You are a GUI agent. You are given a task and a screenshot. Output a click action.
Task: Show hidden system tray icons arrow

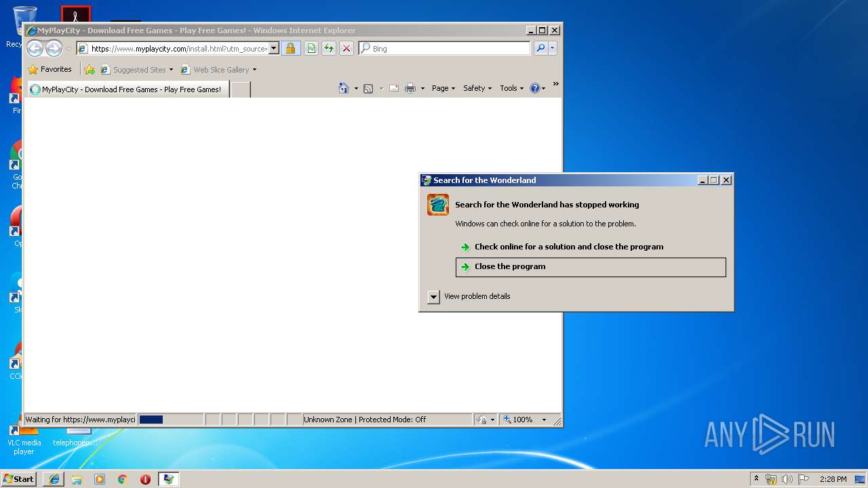(x=756, y=479)
